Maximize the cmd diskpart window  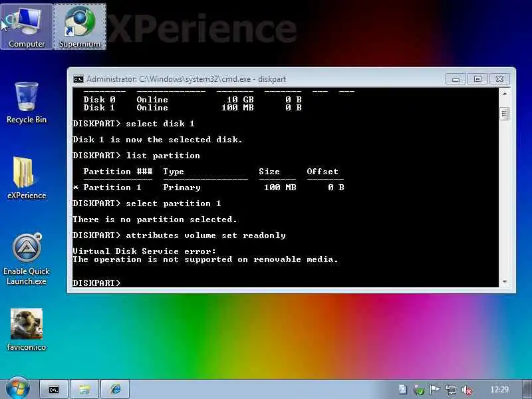(x=477, y=79)
